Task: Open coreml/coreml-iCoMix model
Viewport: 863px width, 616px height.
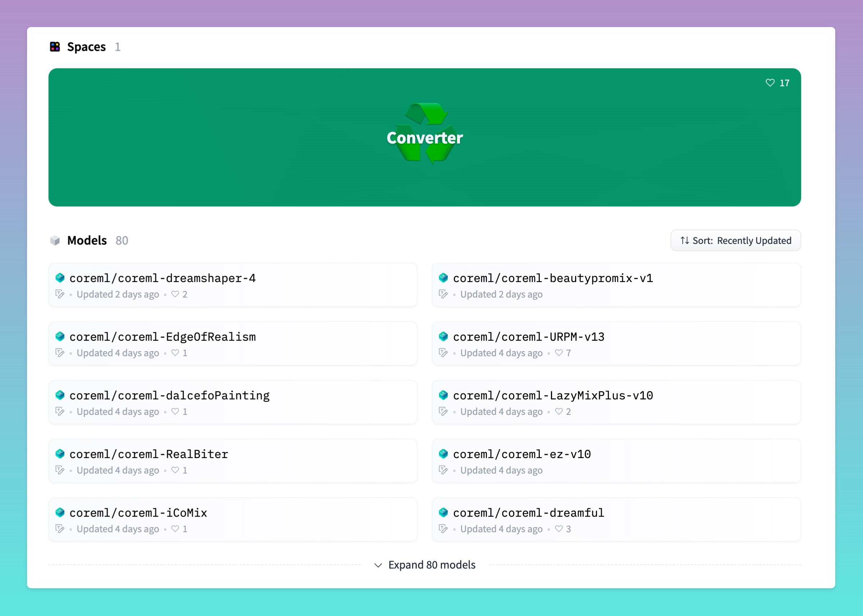Action: [232, 520]
